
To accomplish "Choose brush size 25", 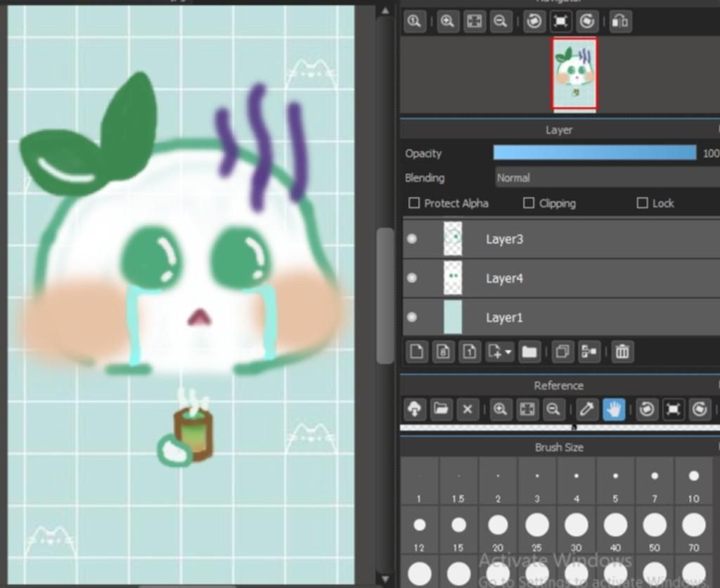I will point(536,531).
